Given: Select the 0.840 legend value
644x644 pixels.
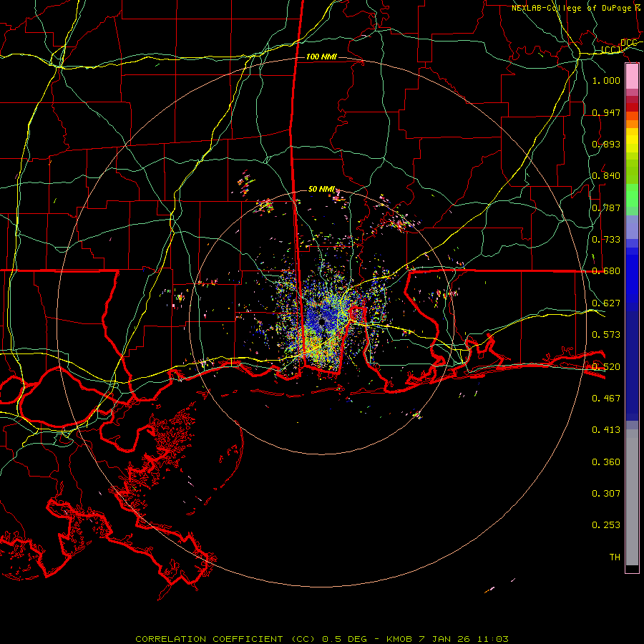Looking at the screenshot, I should point(606,176).
